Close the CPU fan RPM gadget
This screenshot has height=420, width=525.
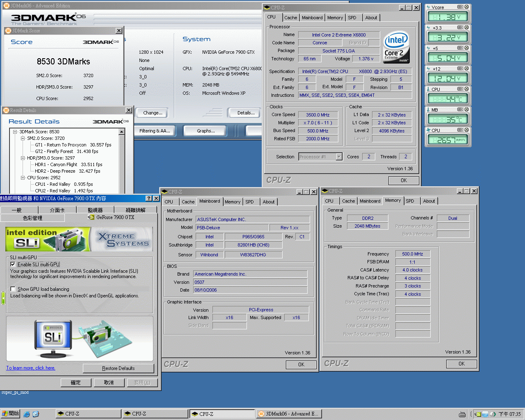(466, 130)
